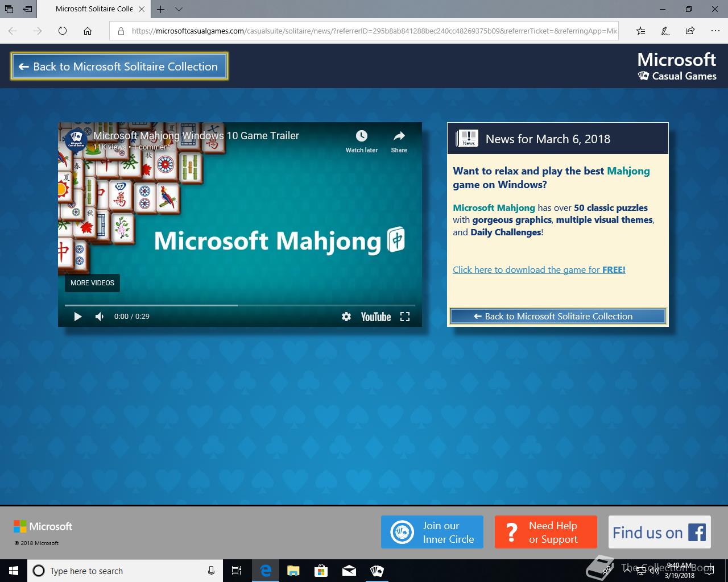Play the Mahjong trailer video
This screenshot has height=582, width=728.
click(x=78, y=317)
